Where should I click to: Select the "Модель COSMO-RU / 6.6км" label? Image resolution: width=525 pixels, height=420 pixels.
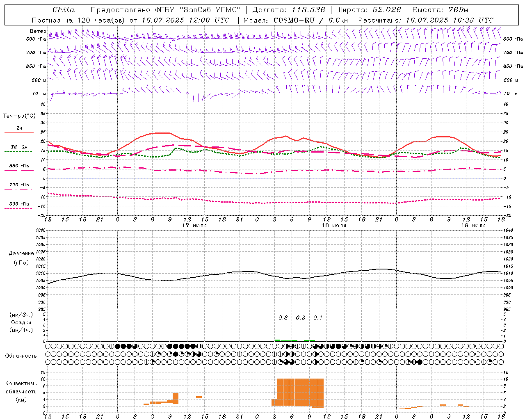[x=296, y=20]
